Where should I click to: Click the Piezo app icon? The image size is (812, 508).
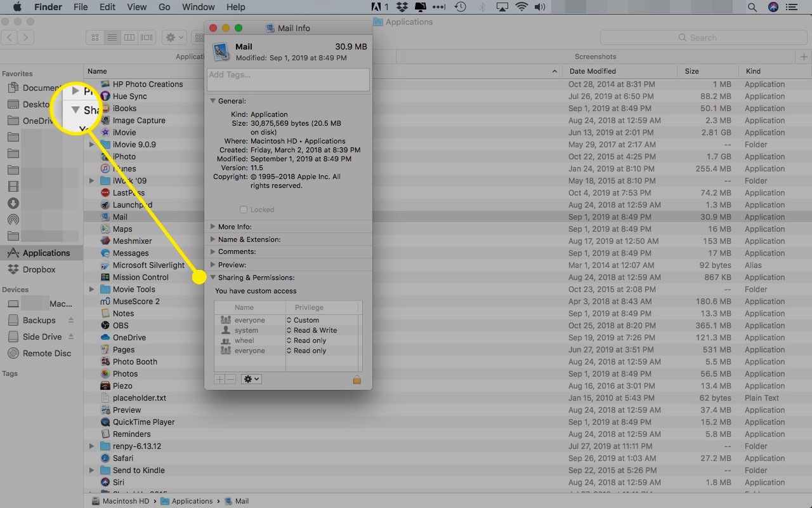tap(106, 385)
